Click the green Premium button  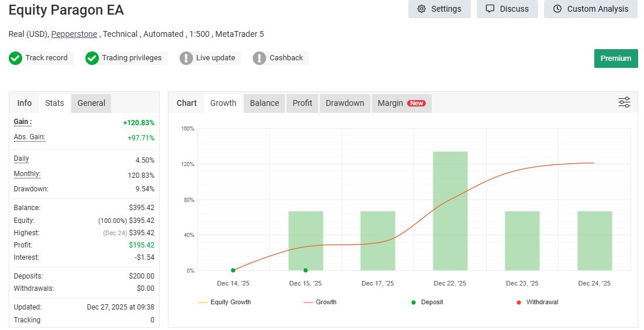(616, 59)
